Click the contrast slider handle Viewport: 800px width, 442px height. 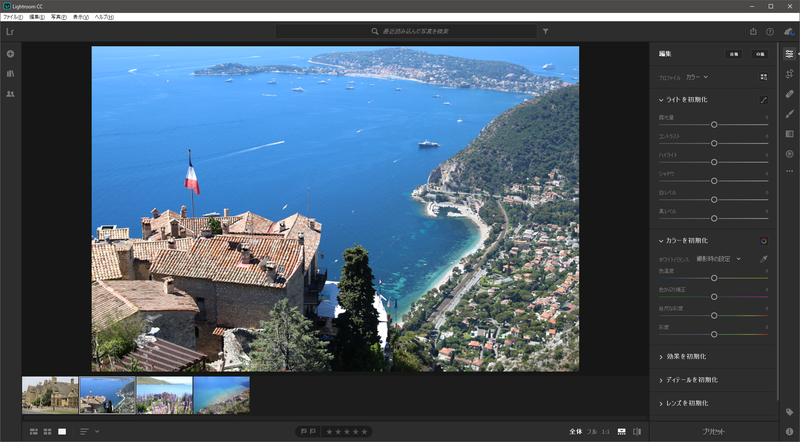[714, 143]
